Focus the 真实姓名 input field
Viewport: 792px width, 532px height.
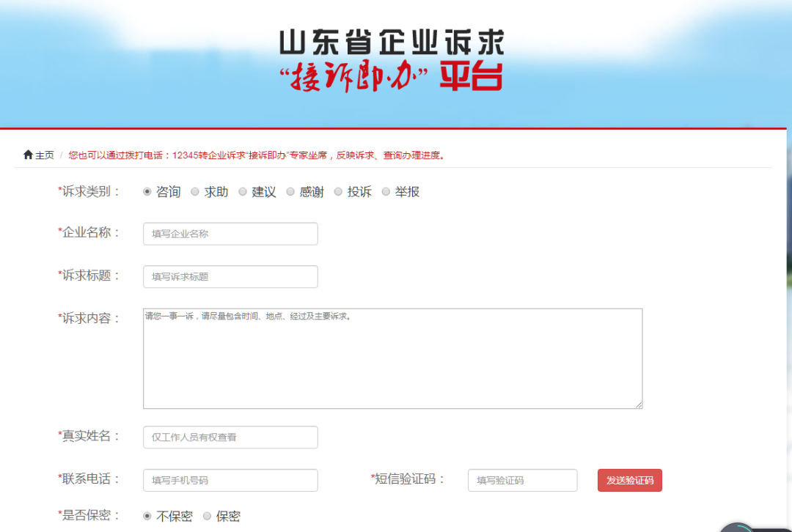coord(230,437)
